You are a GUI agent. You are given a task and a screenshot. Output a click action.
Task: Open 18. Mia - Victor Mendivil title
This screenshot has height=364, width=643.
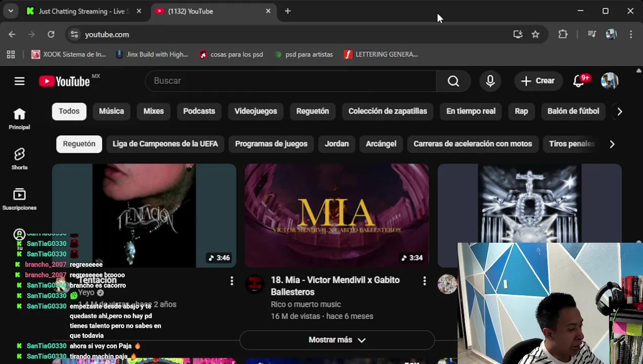[335, 286]
